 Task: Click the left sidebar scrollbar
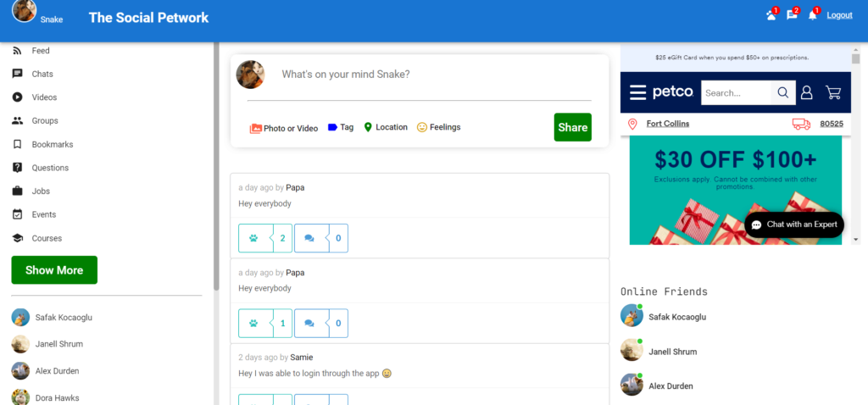(216, 169)
